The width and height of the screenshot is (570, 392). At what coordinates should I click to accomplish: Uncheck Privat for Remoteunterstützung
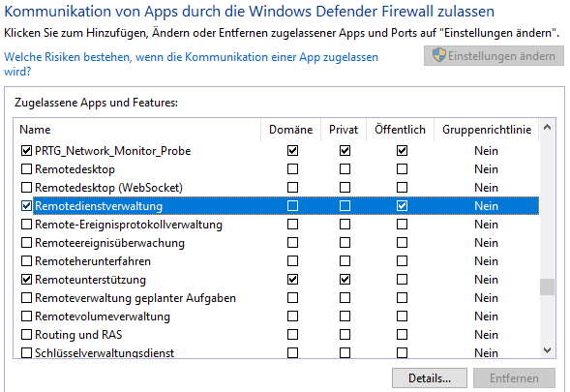345,280
